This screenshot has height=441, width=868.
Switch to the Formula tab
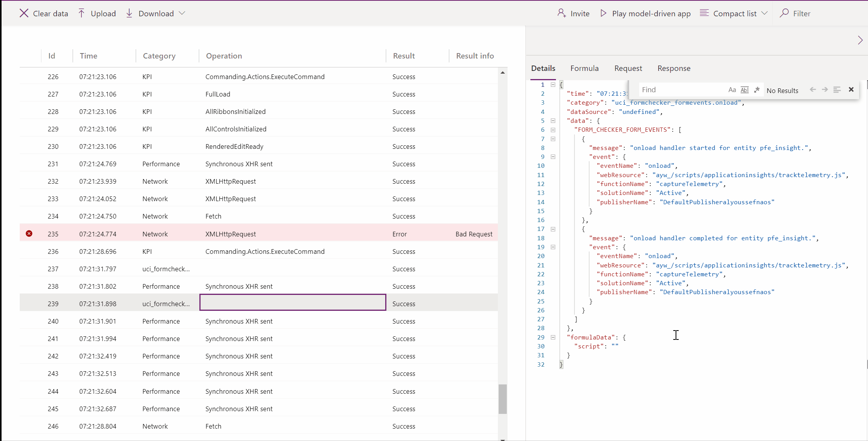click(584, 68)
